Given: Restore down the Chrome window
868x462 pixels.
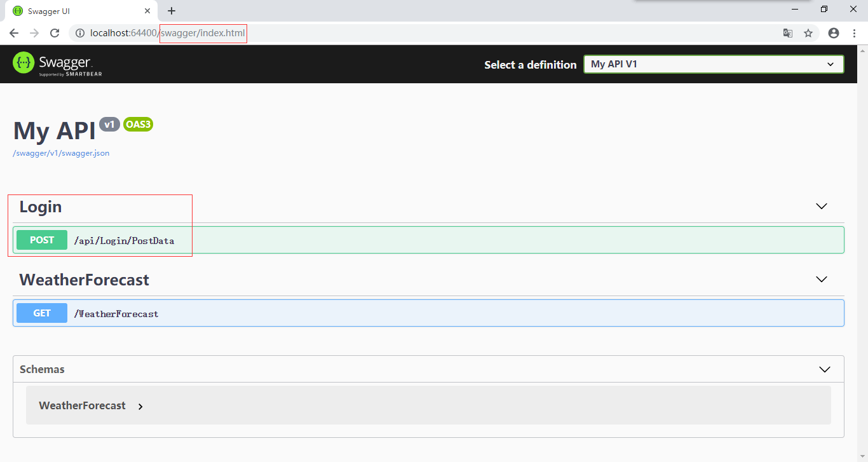Looking at the screenshot, I should (824, 9).
